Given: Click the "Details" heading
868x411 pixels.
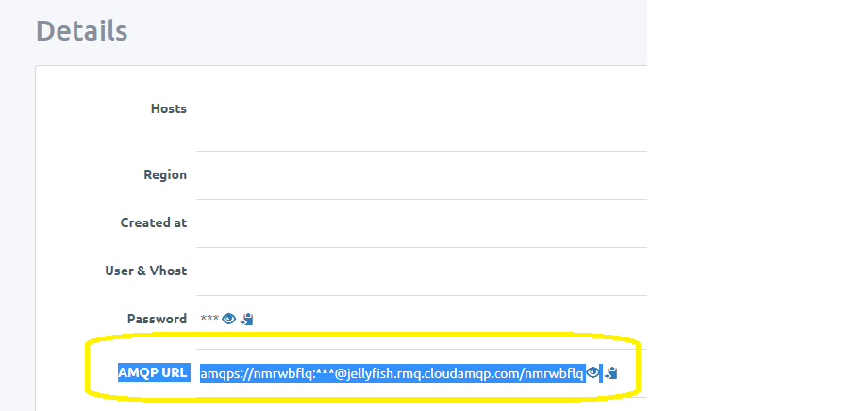Looking at the screenshot, I should tap(82, 30).
